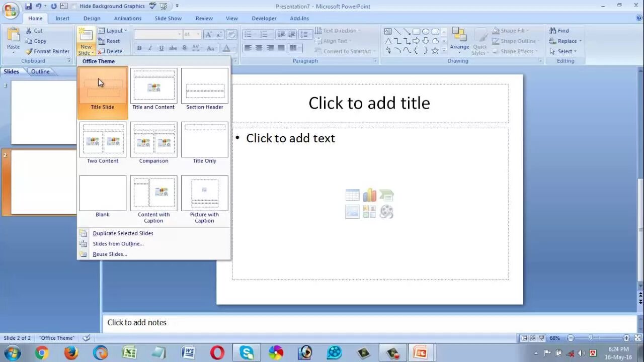Click the zoom slider handle

[591, 338]
